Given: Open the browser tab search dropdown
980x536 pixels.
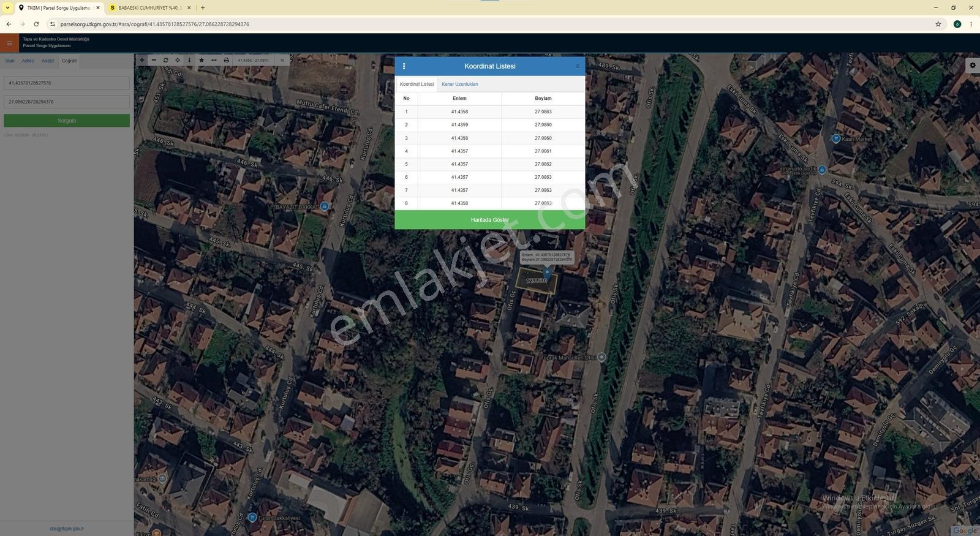Looking at the screenshot, I should pyautogui.click(x=7, y=8).
